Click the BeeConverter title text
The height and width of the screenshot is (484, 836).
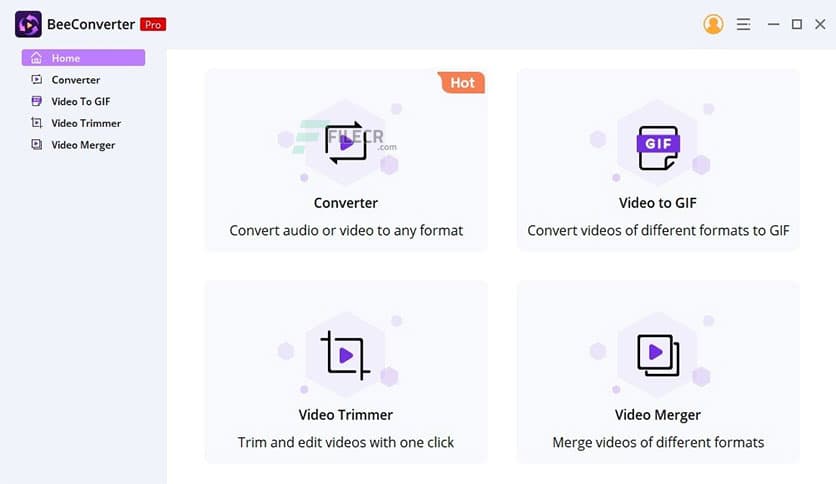[91, 25]
